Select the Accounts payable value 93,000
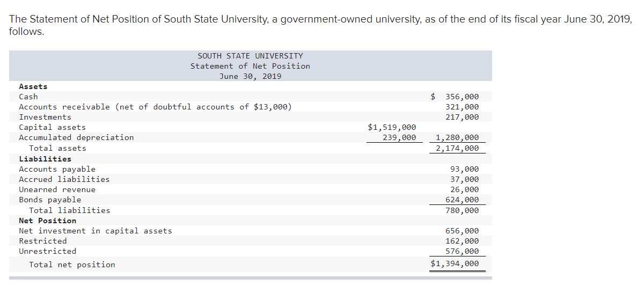The width and height of the screenshot is (644, 286). point(464,169)
